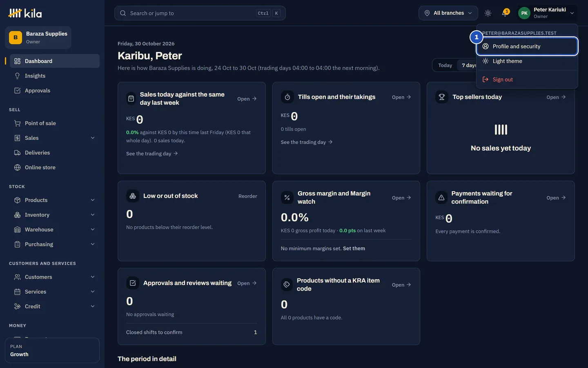The width and height of the screenshot is (588, 368).
Task: Click See the trading day in the Tills card
Action: (307, 142)
